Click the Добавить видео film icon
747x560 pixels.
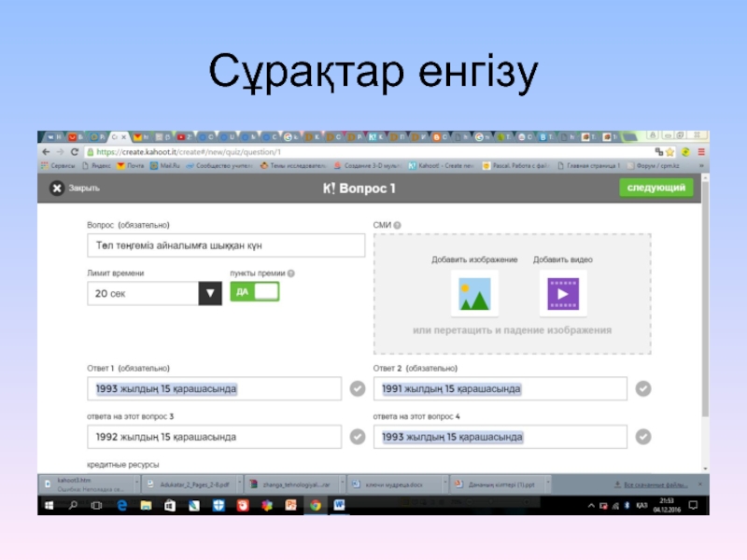click(563, 294)
